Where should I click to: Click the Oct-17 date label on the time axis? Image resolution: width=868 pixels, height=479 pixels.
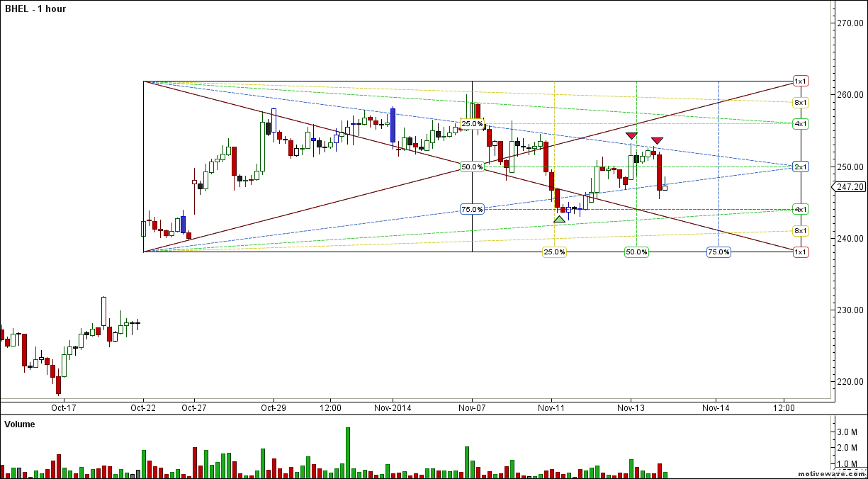62,408
